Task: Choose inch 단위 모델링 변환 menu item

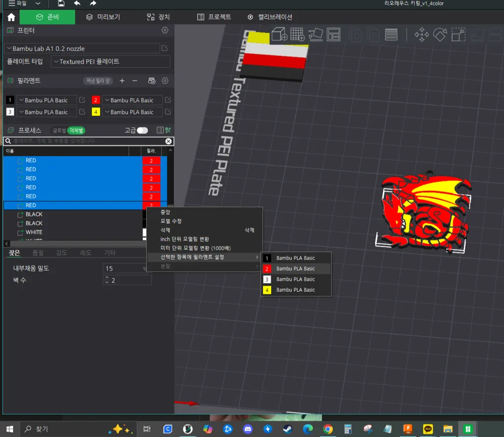Action: click(x=205, y=239)
